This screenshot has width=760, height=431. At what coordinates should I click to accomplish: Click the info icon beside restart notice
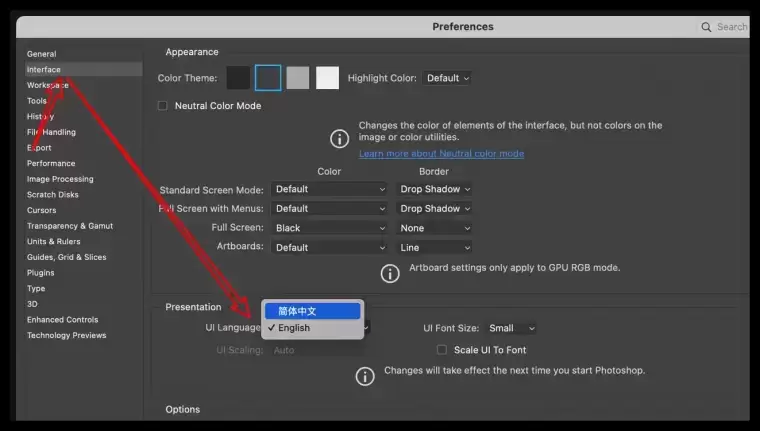tap(365, 376)
